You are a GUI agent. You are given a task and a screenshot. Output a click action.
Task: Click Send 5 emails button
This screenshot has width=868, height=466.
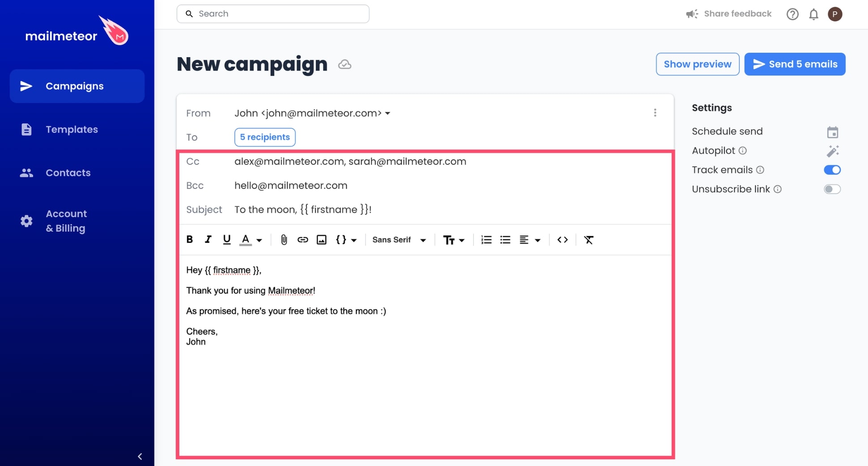(x=795, y=64)
